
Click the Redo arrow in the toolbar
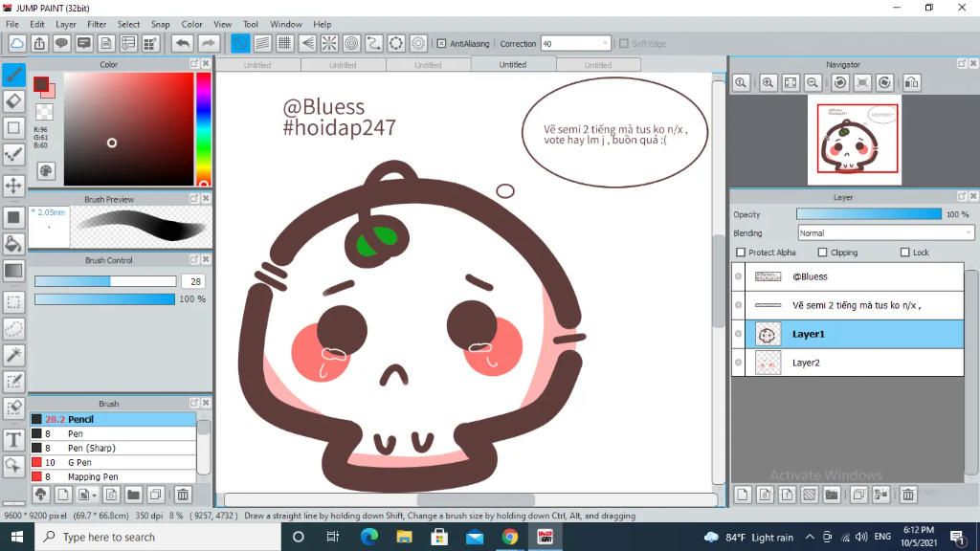209,44
